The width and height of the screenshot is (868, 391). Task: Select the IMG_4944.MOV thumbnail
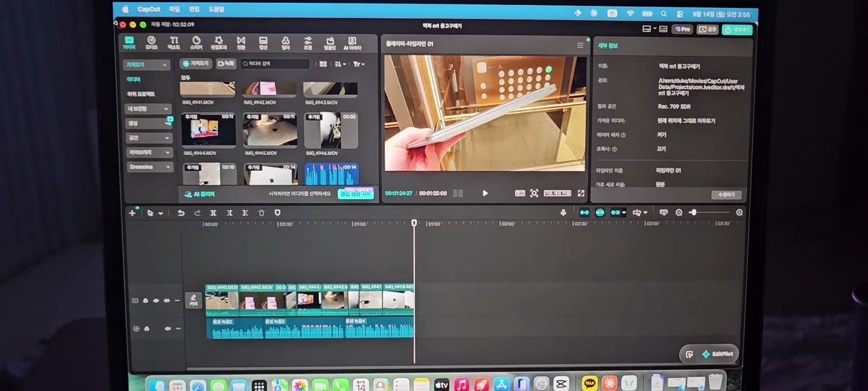pos(208,130)
